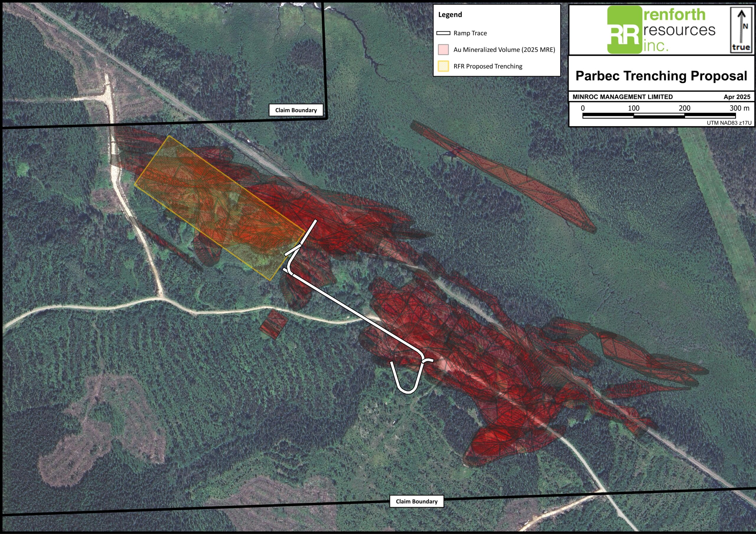Click the narrow northeast red mineralized zone
The image size is (756, 534).
click(503, 176)
